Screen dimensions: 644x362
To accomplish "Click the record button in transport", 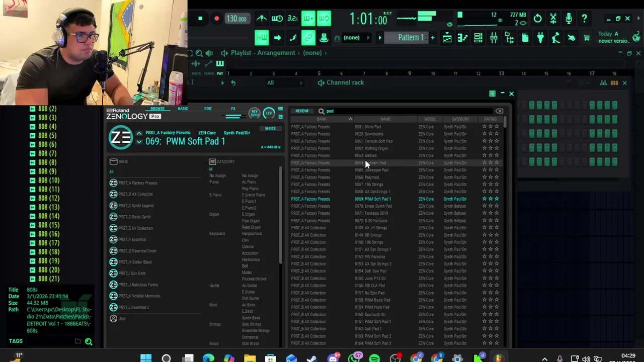I will (x=216, y=19).
